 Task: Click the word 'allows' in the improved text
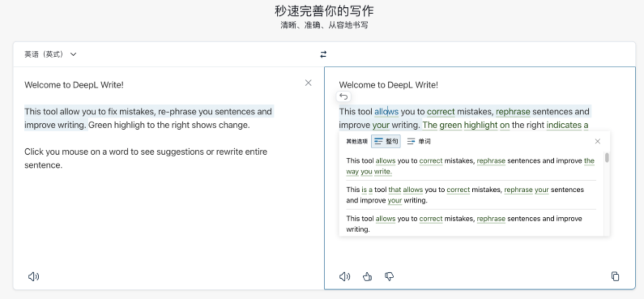[386, 111]
